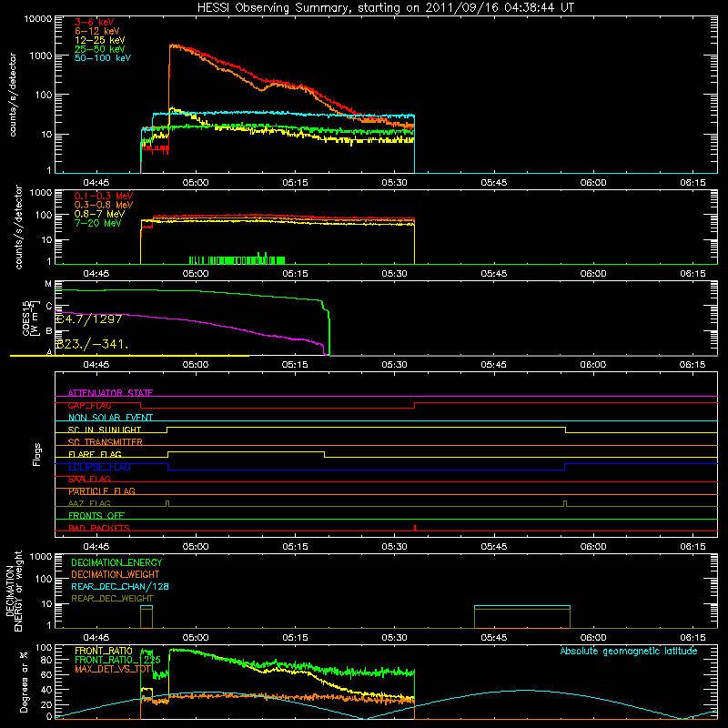
Task: Select the AAZ_FLAG label
Action: point(89,503)
